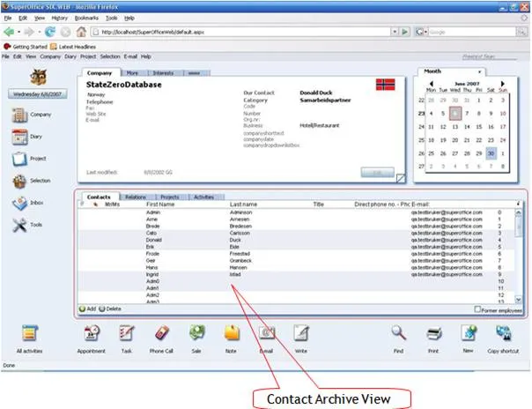Viewport: 532px width, 409px height.
Task: Open the Diary icon in the sidebar
Action: click(21, 138)
